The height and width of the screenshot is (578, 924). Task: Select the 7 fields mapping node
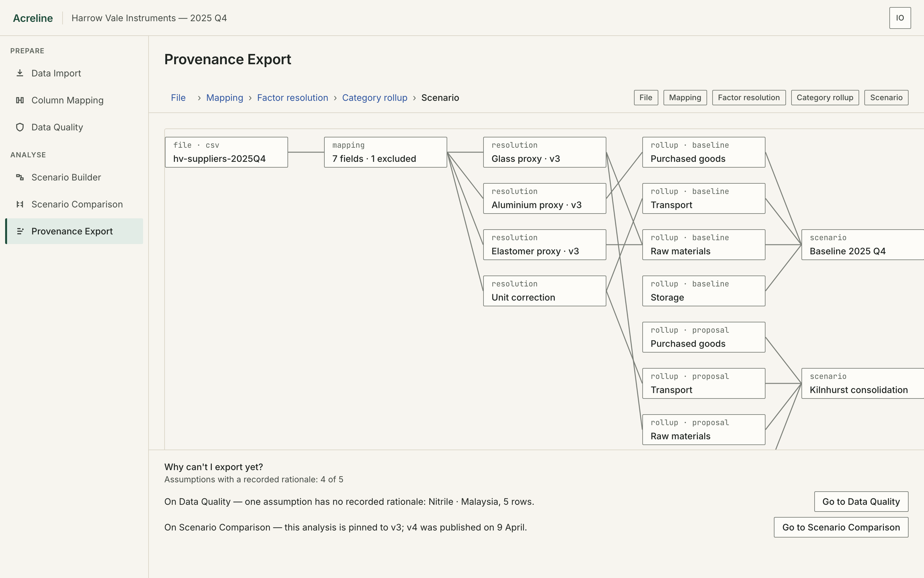(385, 152)
